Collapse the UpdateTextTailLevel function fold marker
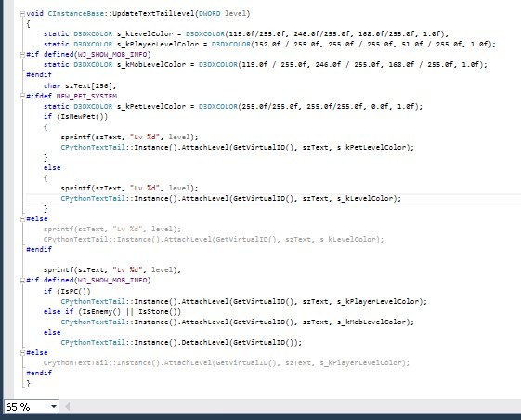This screenshot has height=420, width=521. 22,14
